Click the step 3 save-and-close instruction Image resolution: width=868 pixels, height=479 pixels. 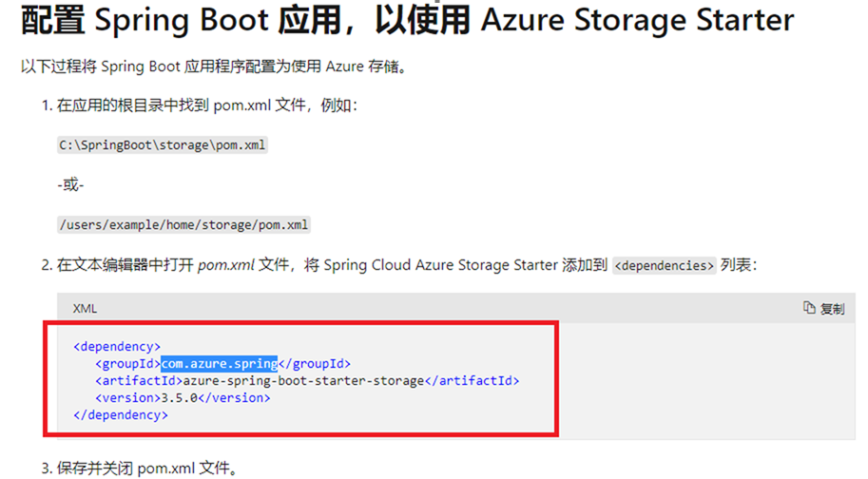click(x=139, y=468)
